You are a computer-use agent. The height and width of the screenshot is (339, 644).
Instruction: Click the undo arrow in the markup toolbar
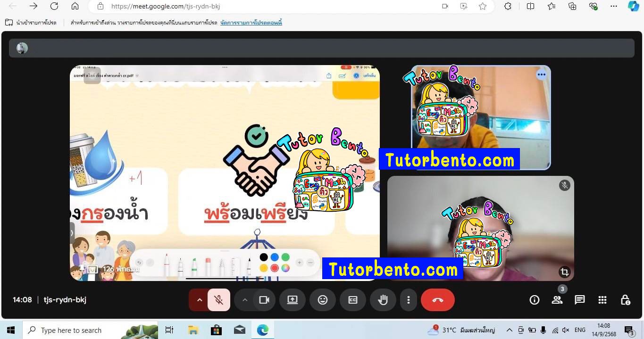(x=139, y=263)
